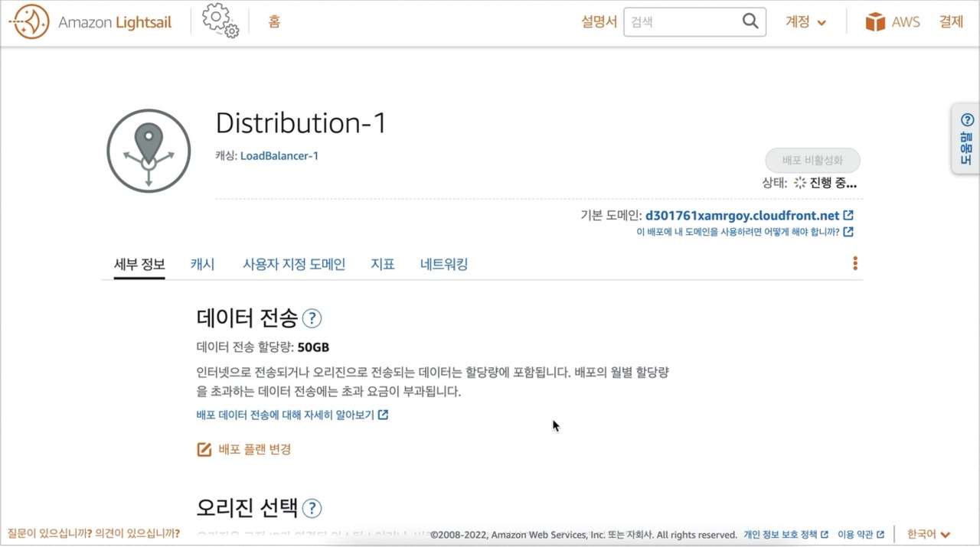Click the Distribution-1 title text
The image size is (980, 547).
301,123
